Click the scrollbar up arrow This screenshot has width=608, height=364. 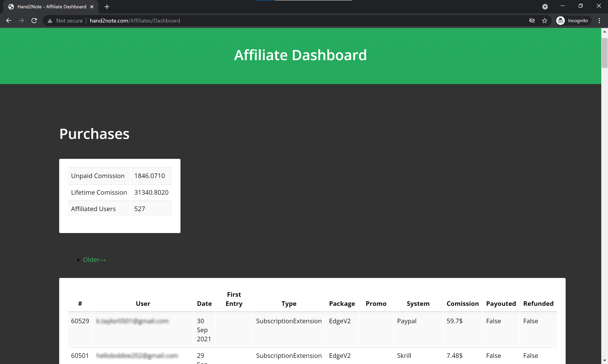click(x=605, y=32)
